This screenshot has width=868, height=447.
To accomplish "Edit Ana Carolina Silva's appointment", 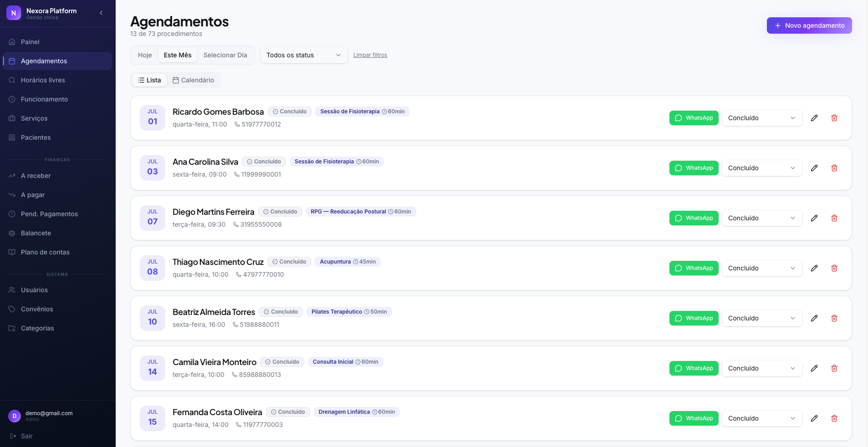I will coord(814,168).
